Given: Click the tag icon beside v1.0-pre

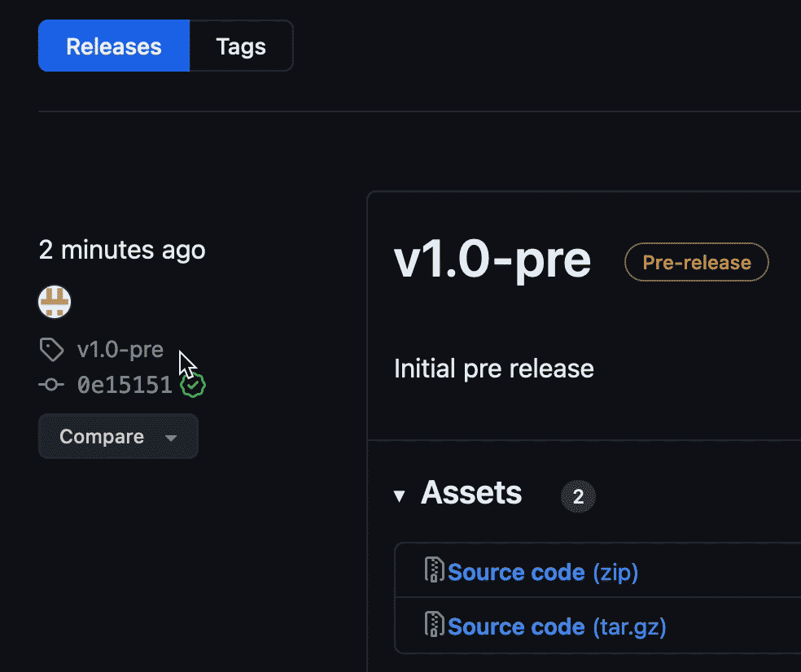Looking at the screenshot, I should [51, 349].
